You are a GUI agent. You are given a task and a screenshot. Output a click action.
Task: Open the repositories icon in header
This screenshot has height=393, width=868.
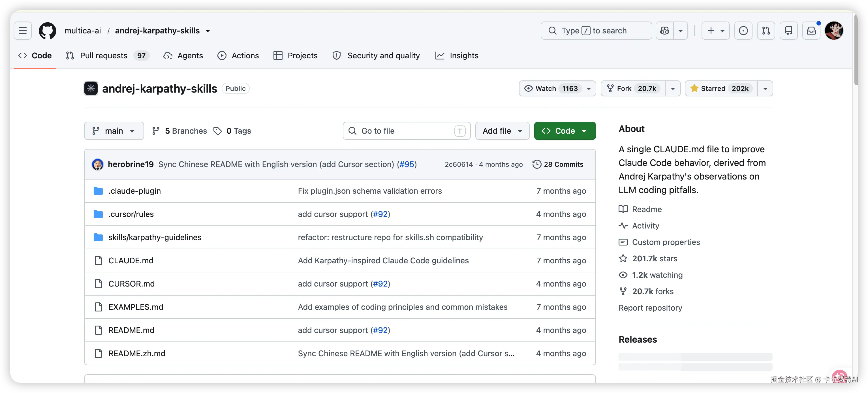(788, 31)
